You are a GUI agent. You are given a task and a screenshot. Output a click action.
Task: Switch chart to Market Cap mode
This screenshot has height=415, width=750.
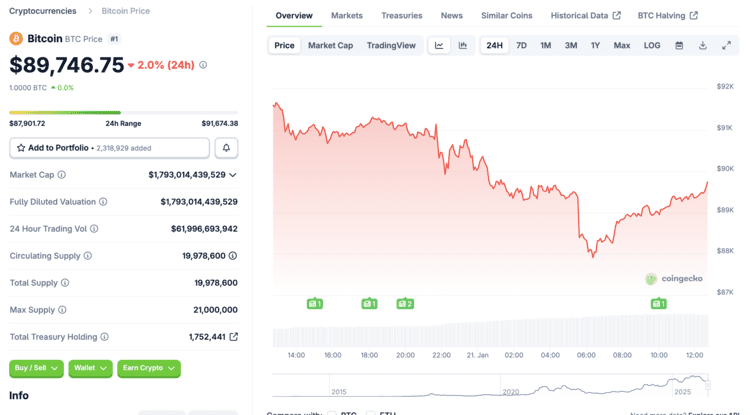click(330, 46)
